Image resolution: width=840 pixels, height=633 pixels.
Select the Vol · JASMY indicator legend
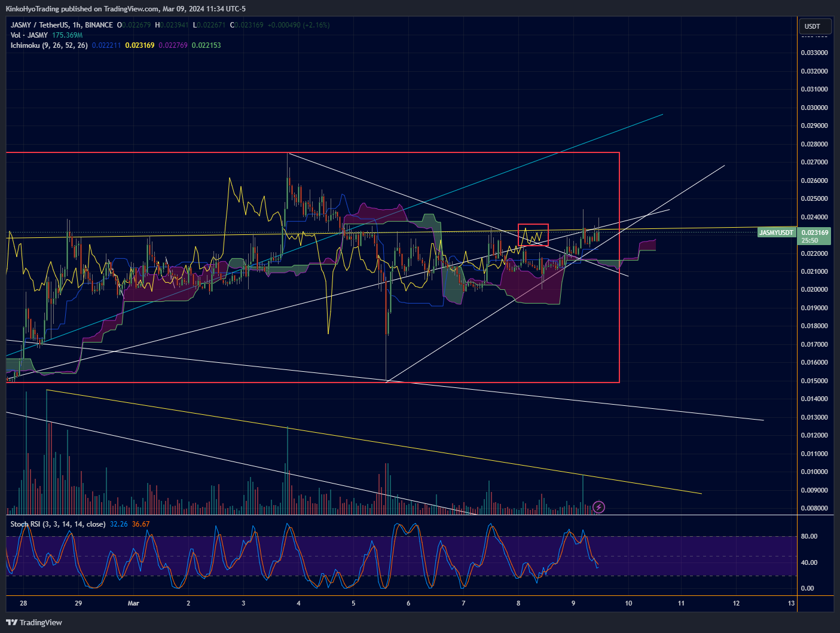[29, 35]
